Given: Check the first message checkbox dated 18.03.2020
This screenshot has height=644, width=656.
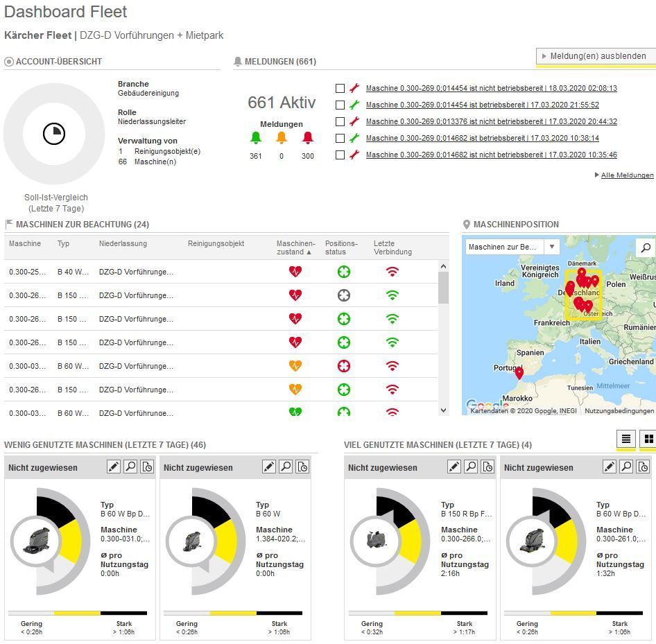Looking at the screenshot, I should pos(340,89).
